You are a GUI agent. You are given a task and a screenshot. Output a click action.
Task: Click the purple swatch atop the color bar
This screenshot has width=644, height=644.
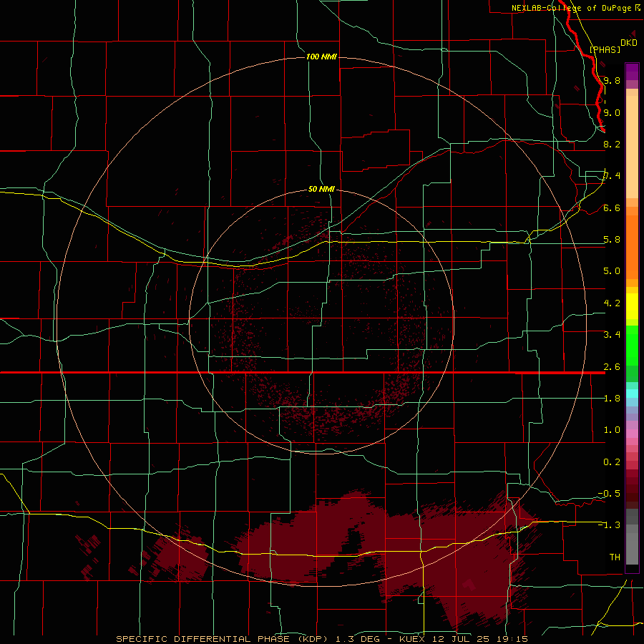point(632,72)
